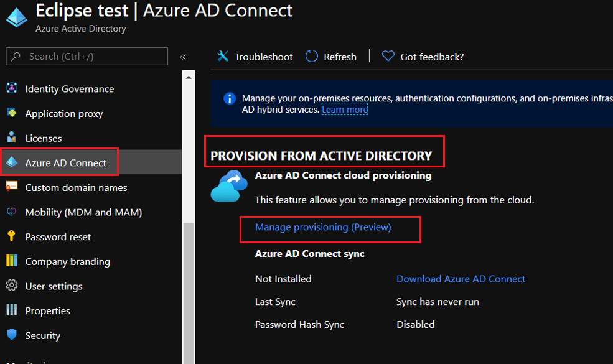Select Properties in the sidebar

[x=47, y=311]
